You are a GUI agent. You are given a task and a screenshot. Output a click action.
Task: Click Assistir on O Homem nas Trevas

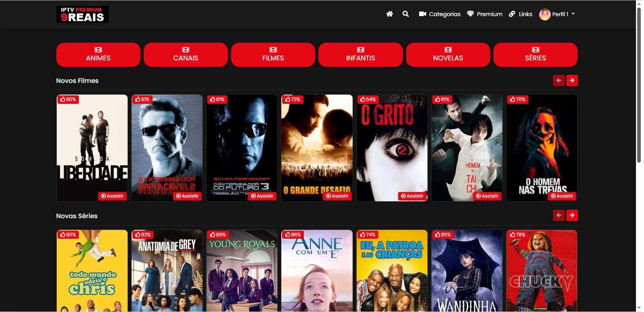(562, 196)
